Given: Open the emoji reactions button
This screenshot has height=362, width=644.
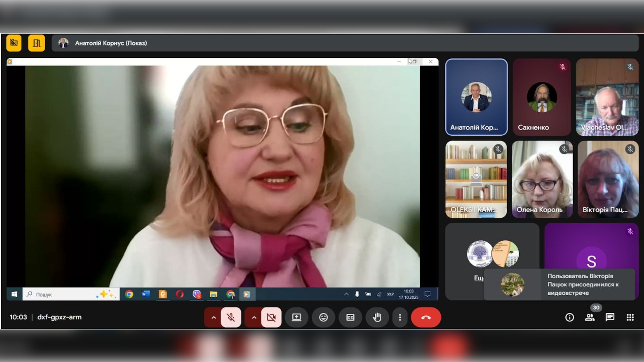Looking at the screenshot, I should coord(323,317).
